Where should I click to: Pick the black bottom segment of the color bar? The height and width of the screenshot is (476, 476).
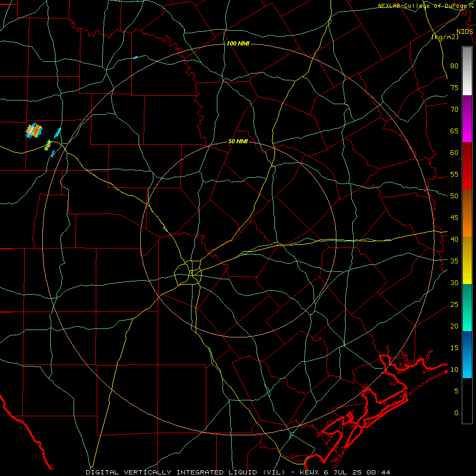467,401
